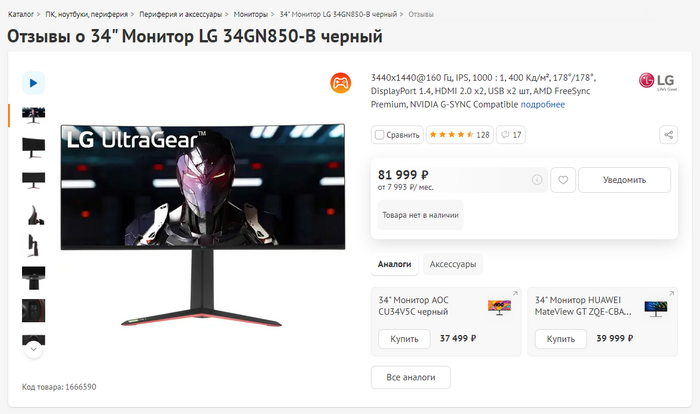Click the price info circle icon
Image resolution: width=700 pixels, height=414 pixels.
coord(537,180)
